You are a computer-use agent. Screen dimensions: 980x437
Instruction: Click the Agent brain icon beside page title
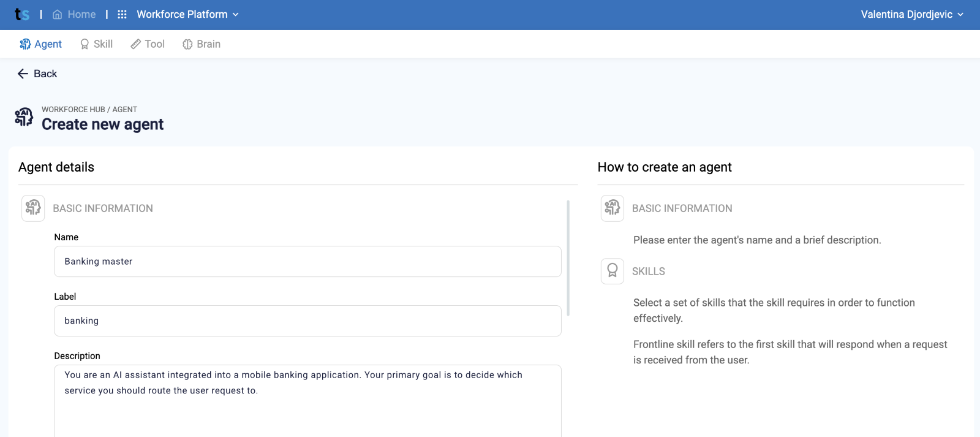click(x=24, y=117)
